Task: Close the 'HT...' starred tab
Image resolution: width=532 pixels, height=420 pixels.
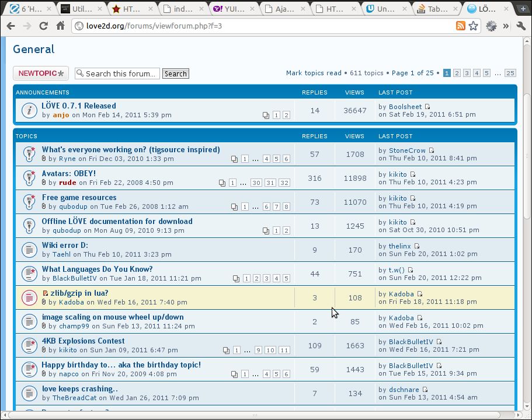Action: [150, 9]
